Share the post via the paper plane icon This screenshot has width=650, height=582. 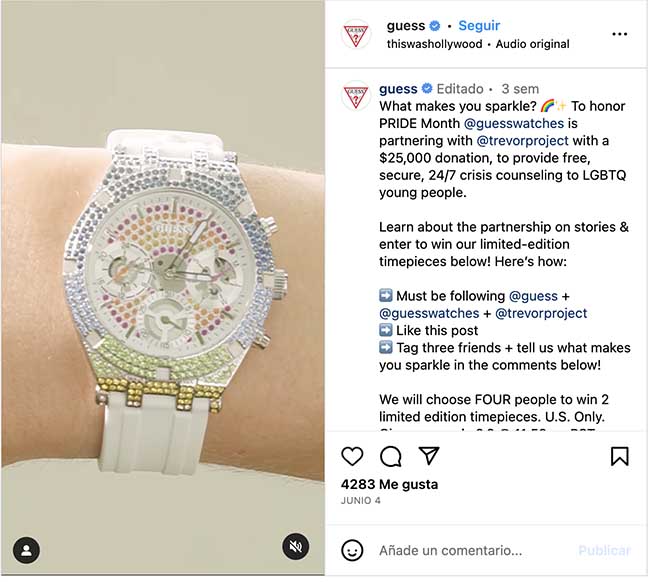pyautogui.click(x=429, y=456)
